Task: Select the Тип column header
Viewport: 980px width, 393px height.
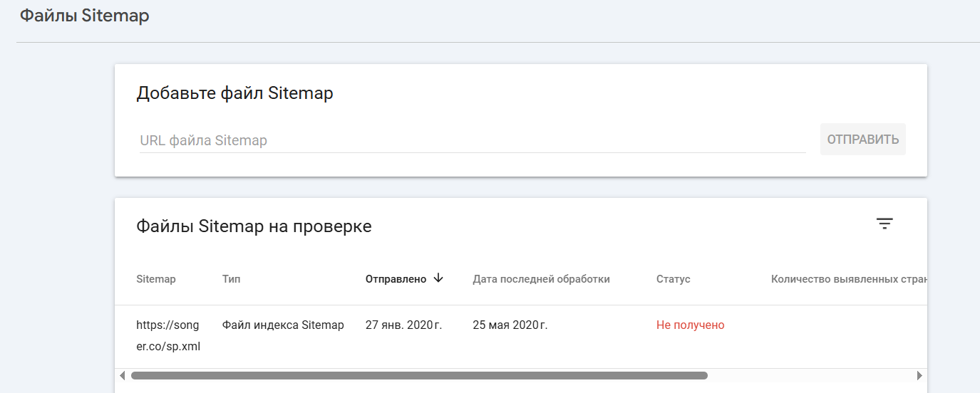Action: point(232,279)
